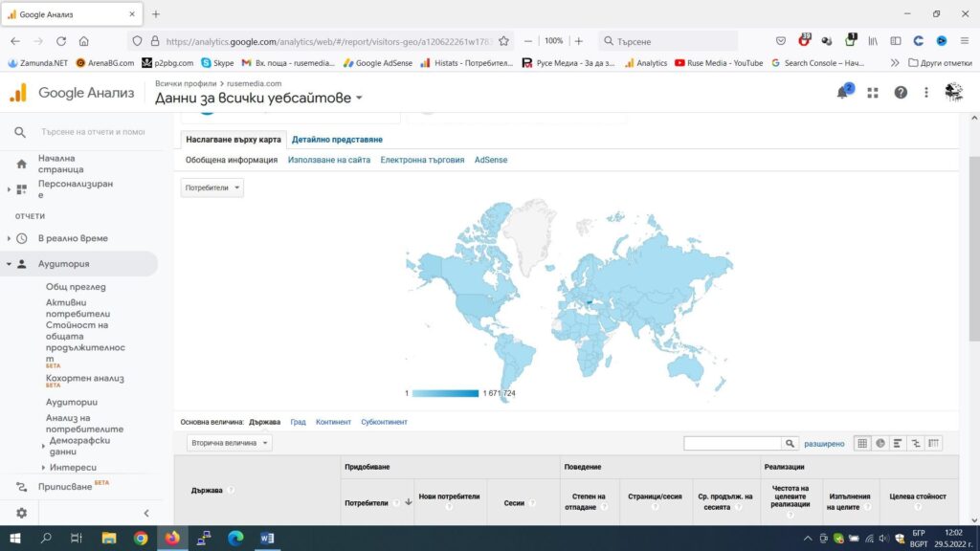This screenshot has width=980, height=551.
Task: Select the Наслагване върху карта tab
Action: pos(234,140)
